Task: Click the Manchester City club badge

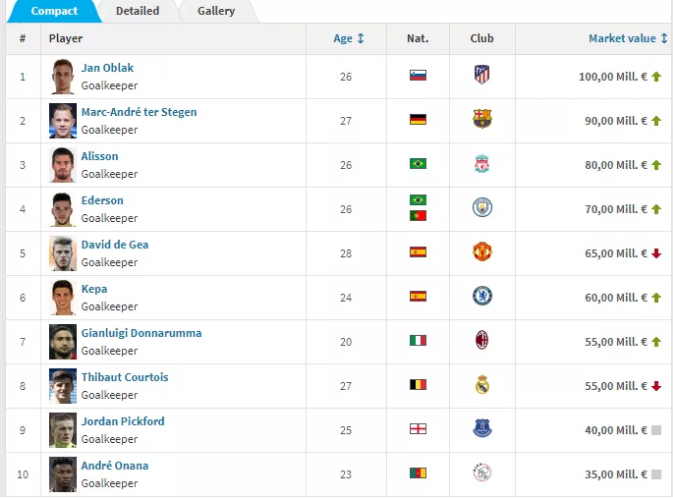Action: tap(482, 207)
